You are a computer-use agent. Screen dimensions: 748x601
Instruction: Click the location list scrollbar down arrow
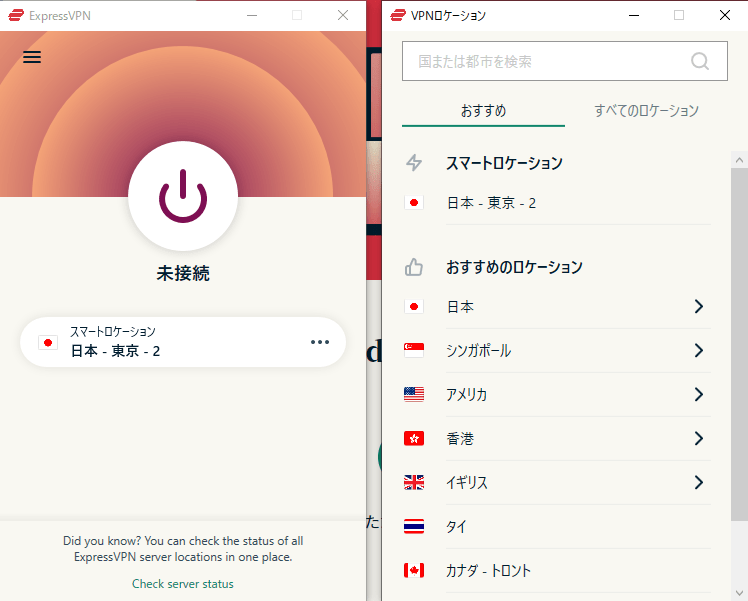739,594
